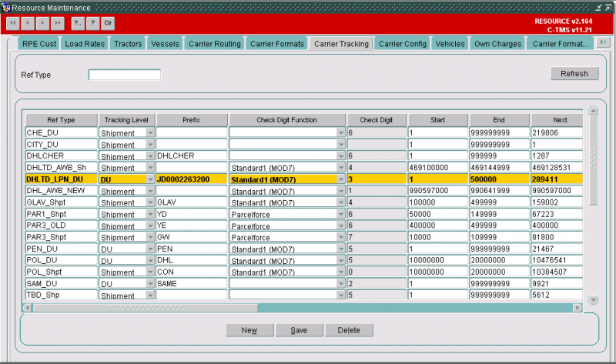Click the '?..' enter query toolbar button
The width and height of the screenshot is (616, 364).
click(x=78, y=23)
